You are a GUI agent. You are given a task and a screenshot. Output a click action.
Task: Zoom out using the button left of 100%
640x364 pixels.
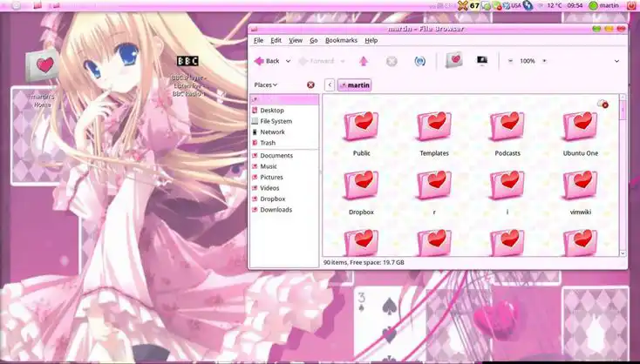click(x=510, y=61)
